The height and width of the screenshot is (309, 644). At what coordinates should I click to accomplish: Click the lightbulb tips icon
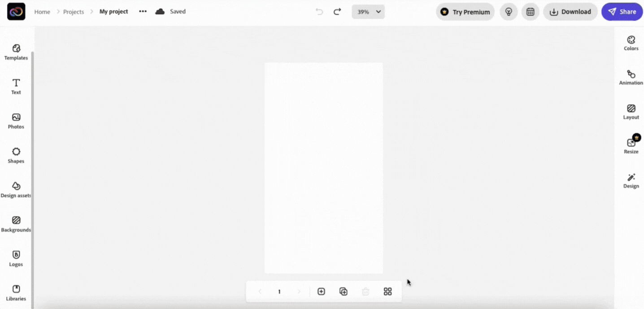pos(509,12)
